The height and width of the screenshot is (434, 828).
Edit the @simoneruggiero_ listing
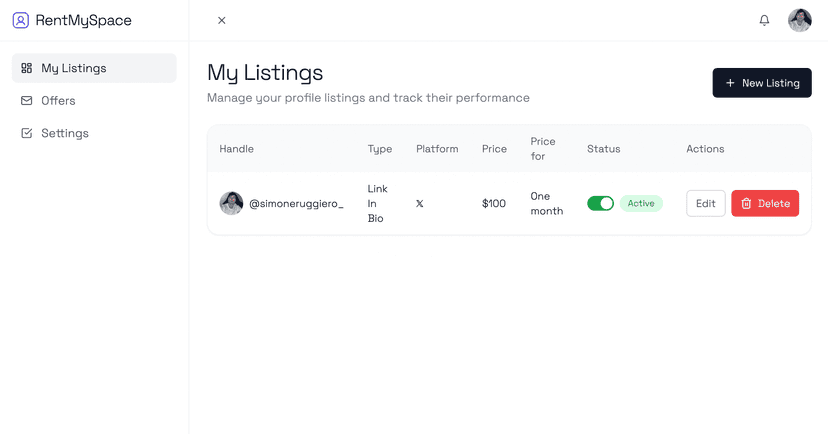pos(705,204)
